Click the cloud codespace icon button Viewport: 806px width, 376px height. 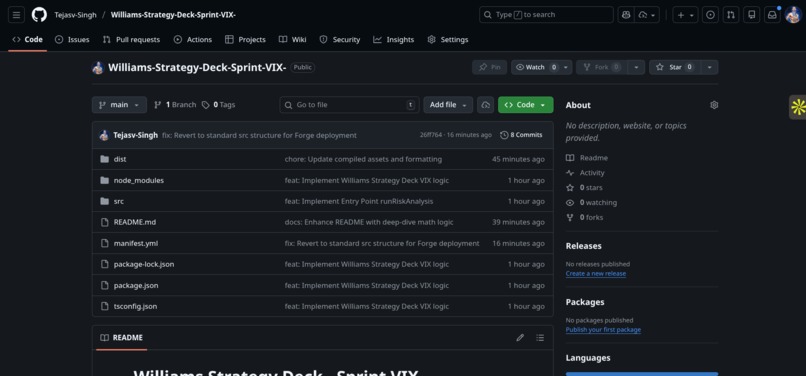[x=485, y=105]
